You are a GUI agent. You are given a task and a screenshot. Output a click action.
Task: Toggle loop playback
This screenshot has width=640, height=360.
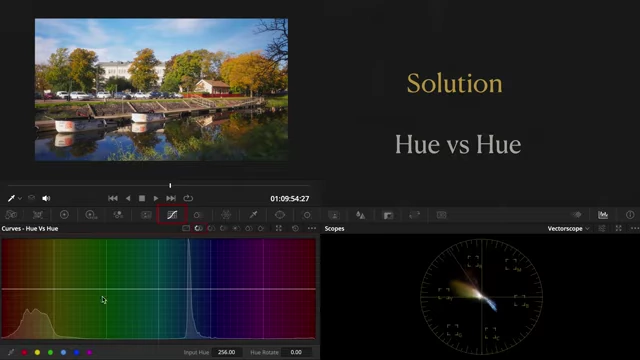188,198
